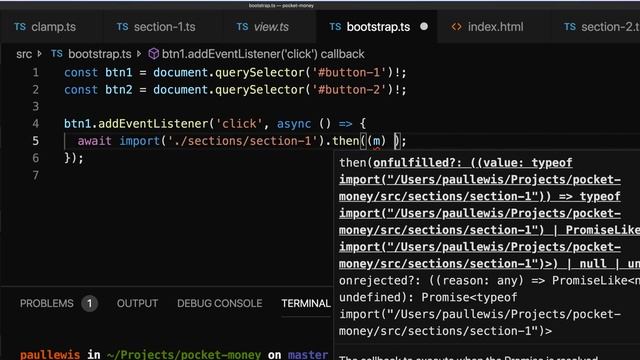Expand the breadcrumb arrow after bootstrap.ts
The image size is (640, 360).
tap(139, 53)
